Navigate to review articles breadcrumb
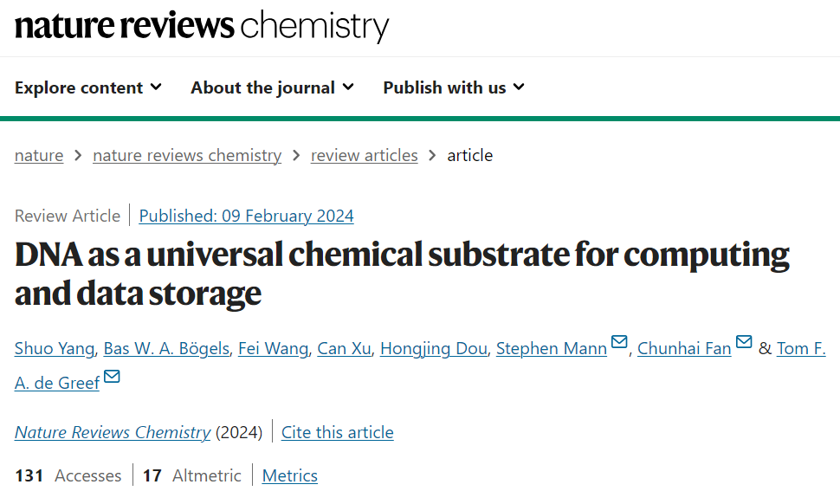 click(x=364, y=156)
